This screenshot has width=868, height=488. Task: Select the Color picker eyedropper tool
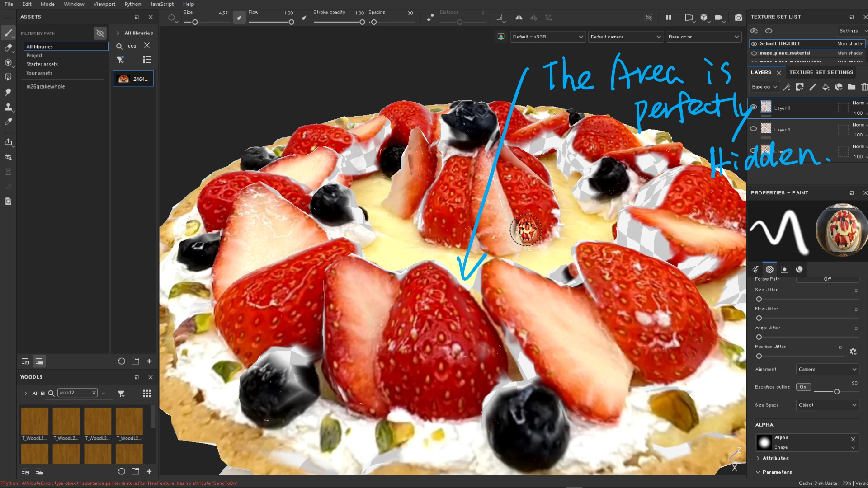tap(8, 122)
